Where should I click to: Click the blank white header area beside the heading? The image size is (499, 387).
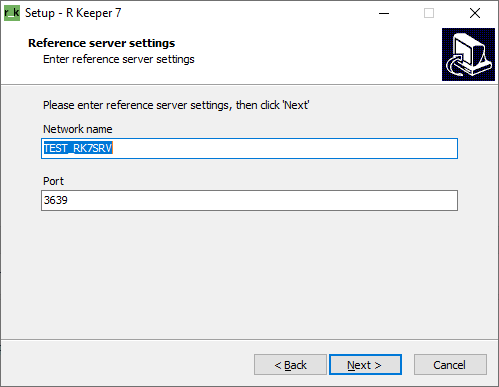point(317,53)
